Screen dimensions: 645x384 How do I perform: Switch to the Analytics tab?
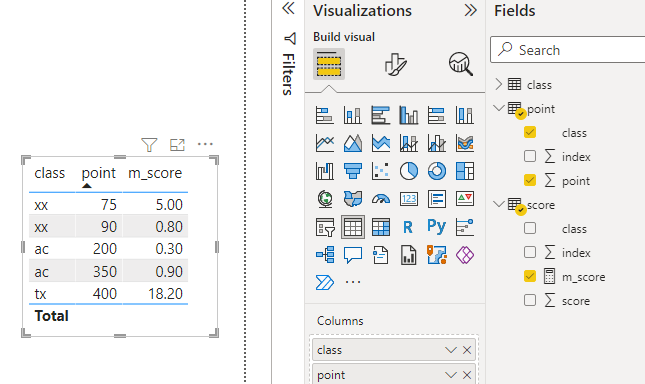tap(461, 64)
